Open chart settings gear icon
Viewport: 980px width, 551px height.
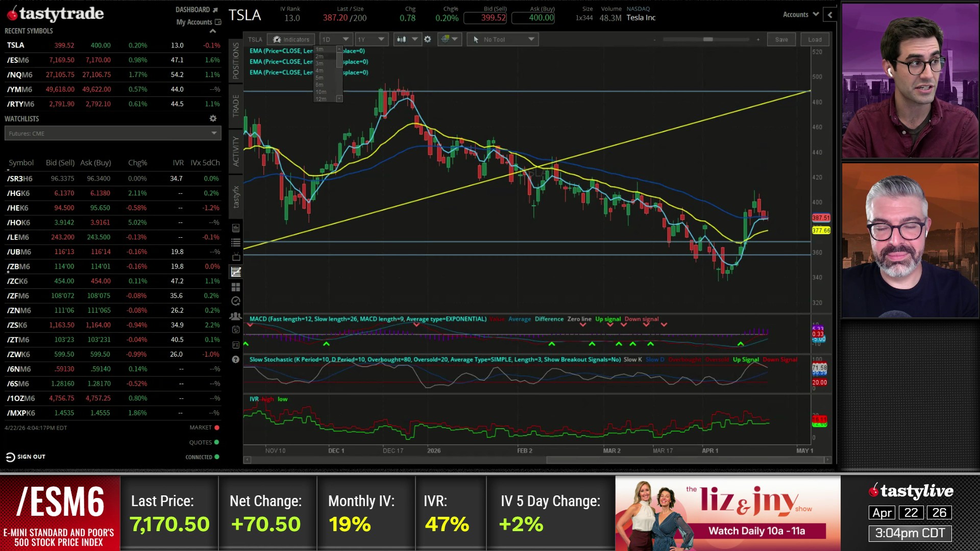pos(428,39)
